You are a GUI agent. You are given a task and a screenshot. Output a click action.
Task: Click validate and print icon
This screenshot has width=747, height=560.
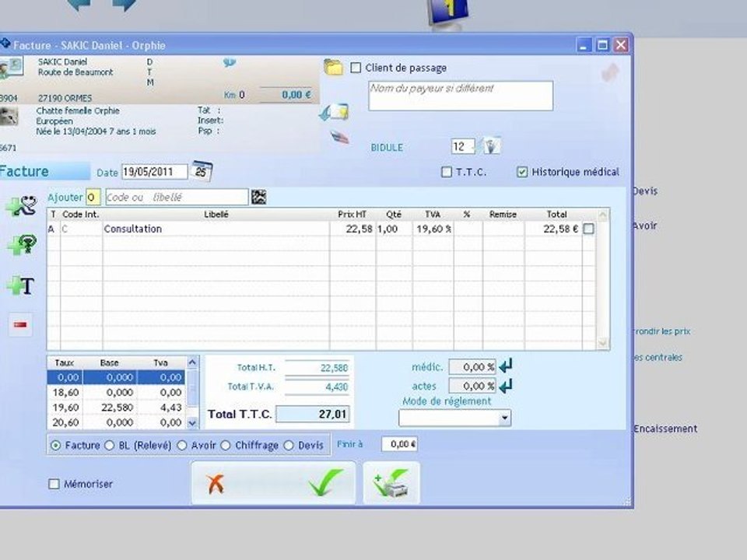click(x=391, y=482)
